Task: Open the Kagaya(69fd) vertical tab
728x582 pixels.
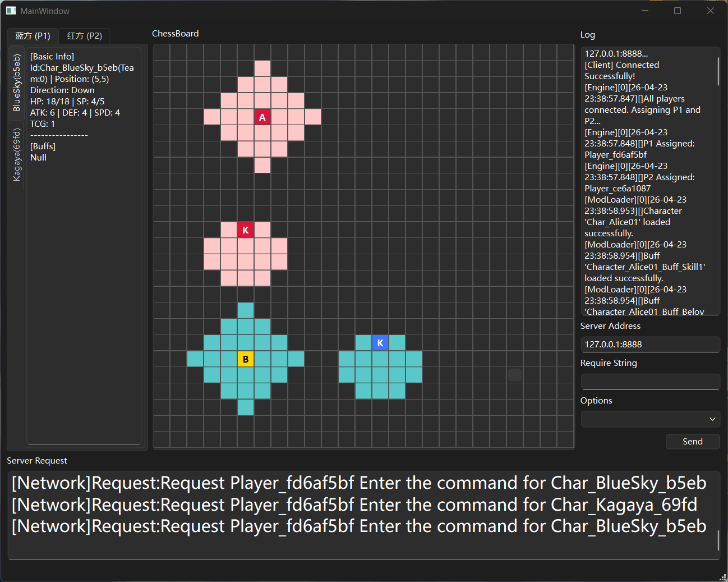Action: (x=17, y=154)
